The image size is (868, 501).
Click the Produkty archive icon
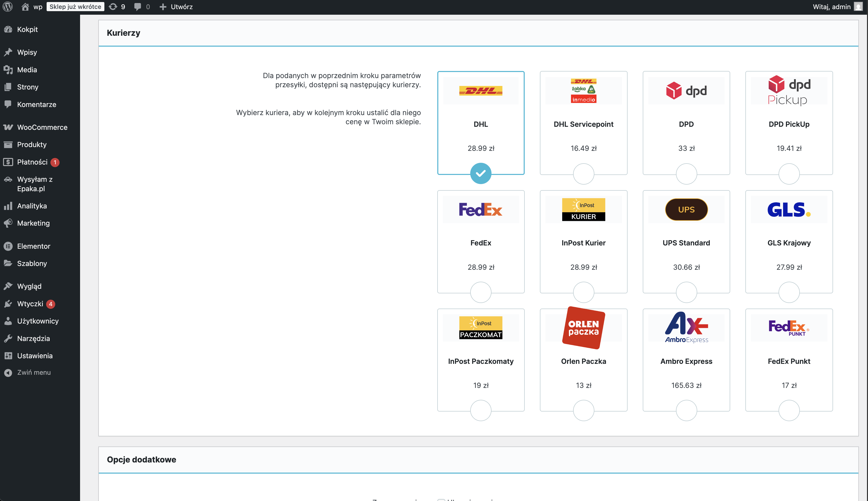coord(8,144)
